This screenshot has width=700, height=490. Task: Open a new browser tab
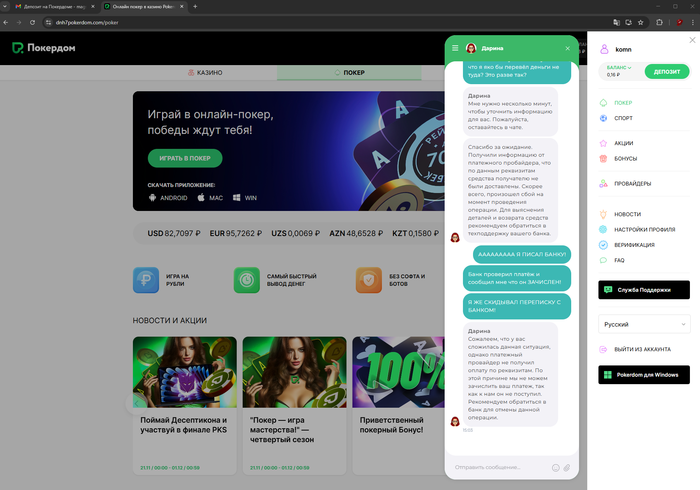pyautogui.click(x=195, y=7)
